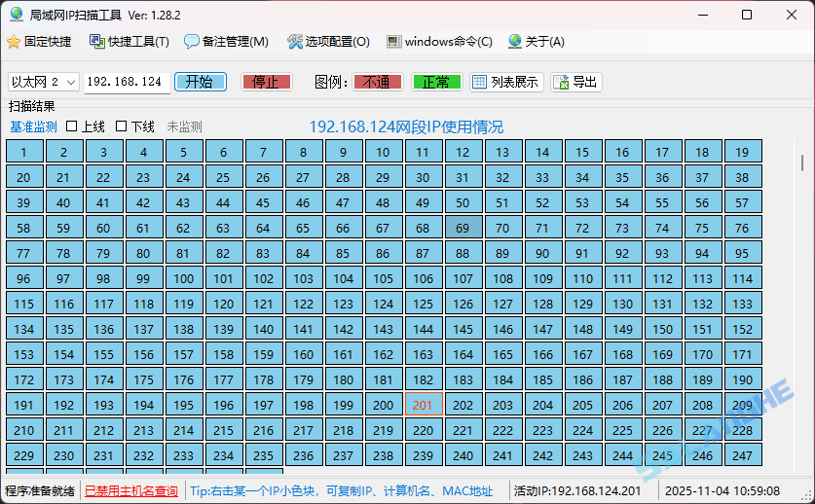Select IP block 33
The image size is (815, 504).
543,177
